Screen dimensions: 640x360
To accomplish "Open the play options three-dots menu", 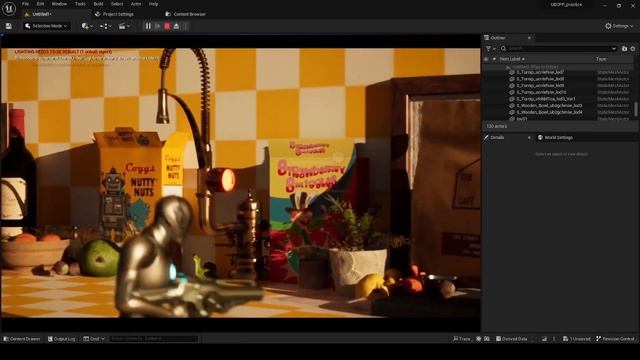I will pyautogui.click(x=186, y=26).
